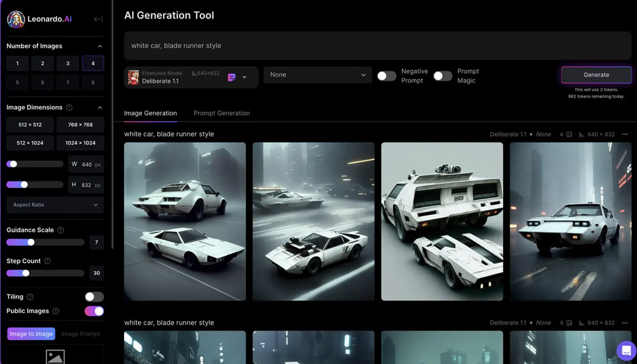Click image count icon in first row
Image resolution: width=637 pixels, height=364 pixels.
tap(569, 134)
